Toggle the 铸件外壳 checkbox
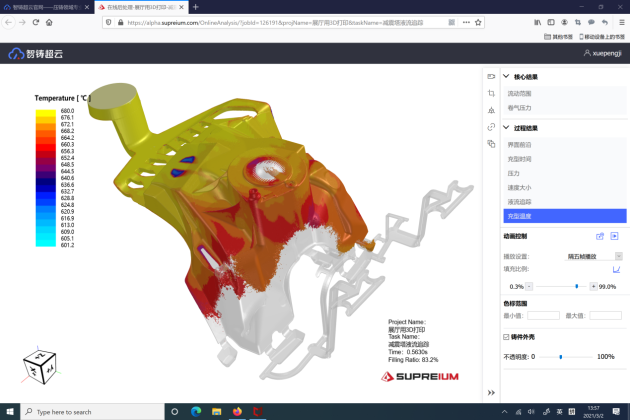Image resolution: width=630 pixels, height=420 pixels. pyautogui.click(x=506, y=337)
